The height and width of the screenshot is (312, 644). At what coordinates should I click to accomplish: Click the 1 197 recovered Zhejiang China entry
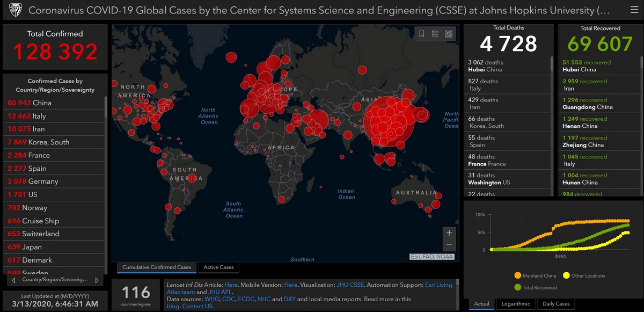(x=599, y=141)
